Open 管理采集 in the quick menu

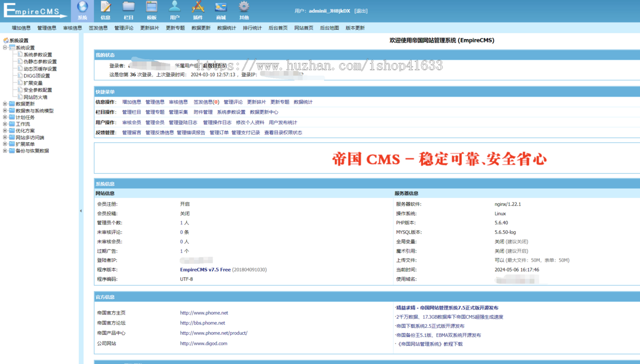point(179,112)
